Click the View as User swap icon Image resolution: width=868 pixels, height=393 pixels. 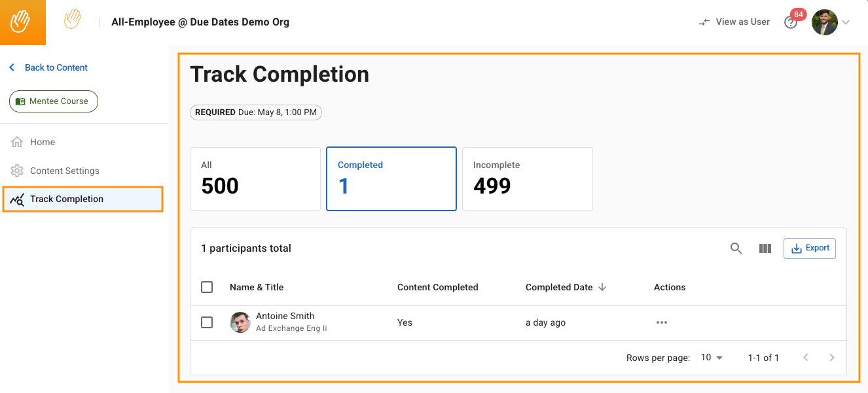tap(704, 22)
